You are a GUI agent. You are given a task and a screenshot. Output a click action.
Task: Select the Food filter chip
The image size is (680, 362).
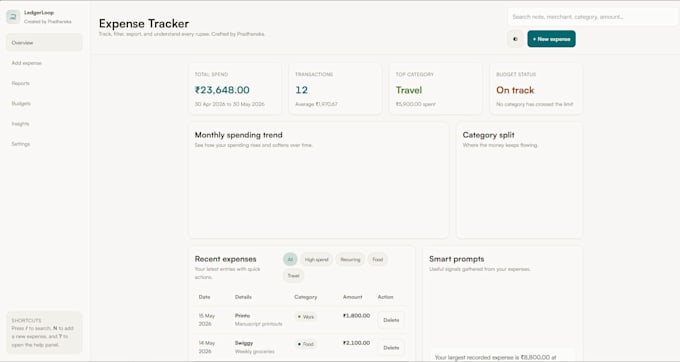tap(378, 259)
